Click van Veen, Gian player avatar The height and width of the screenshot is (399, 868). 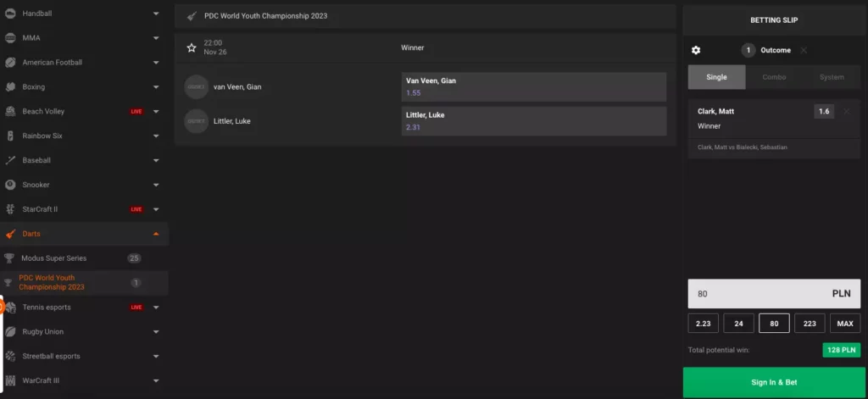click(x=196, y=87)
